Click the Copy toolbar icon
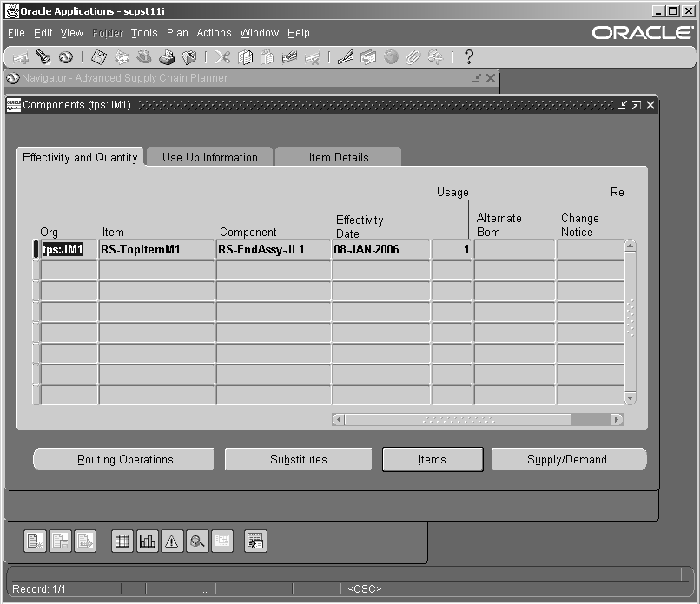Viewport: 700px width, 604px height. 245,57
